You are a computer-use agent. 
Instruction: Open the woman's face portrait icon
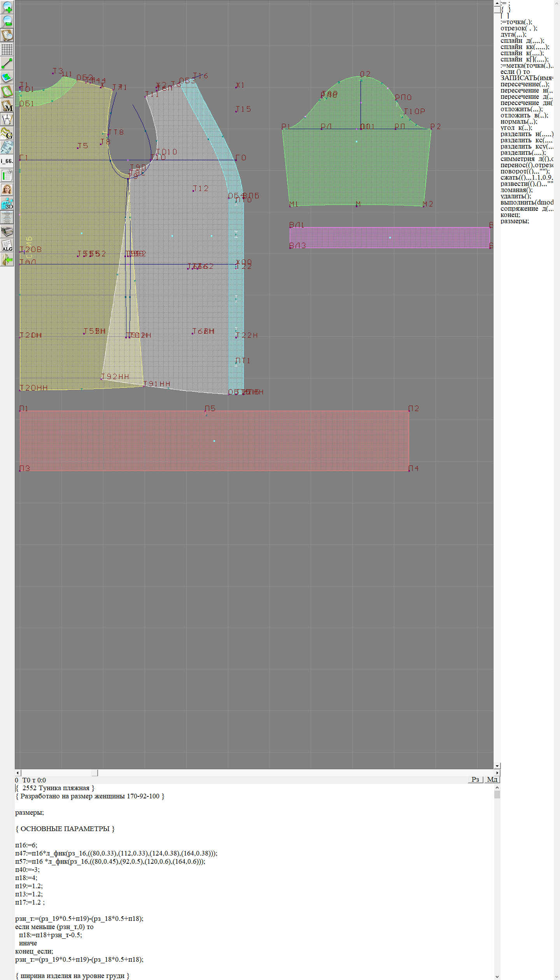pos(7,189)
